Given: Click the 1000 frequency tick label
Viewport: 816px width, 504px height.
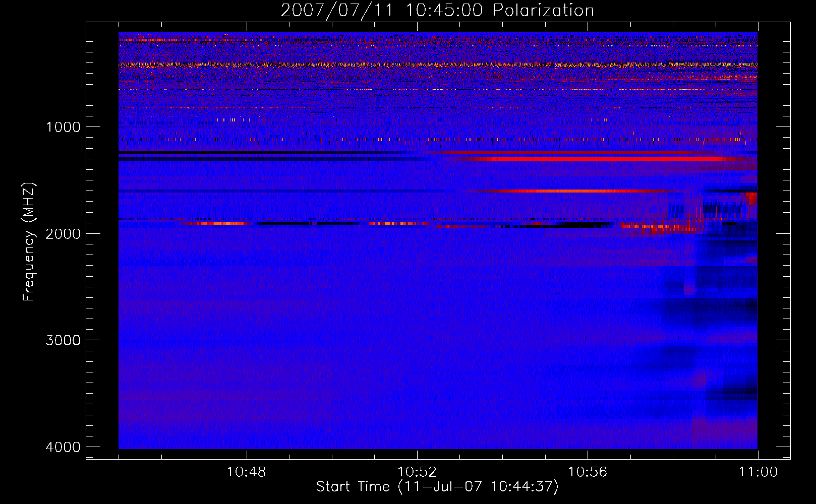Looking at the screenshot, I should click(63, 127).
